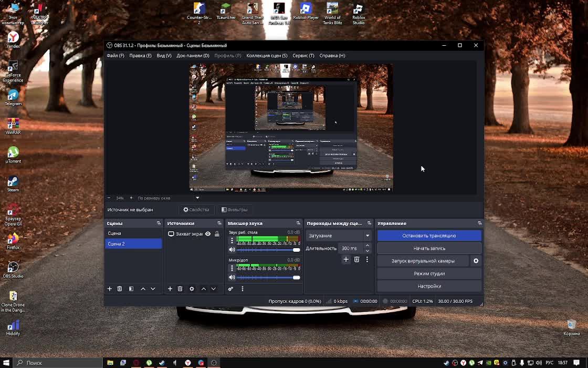The height and width of the screenshot is (368, 588).
Task: Toggle visibility eye of Захват экрана source
Action: [x=208, y=233]
